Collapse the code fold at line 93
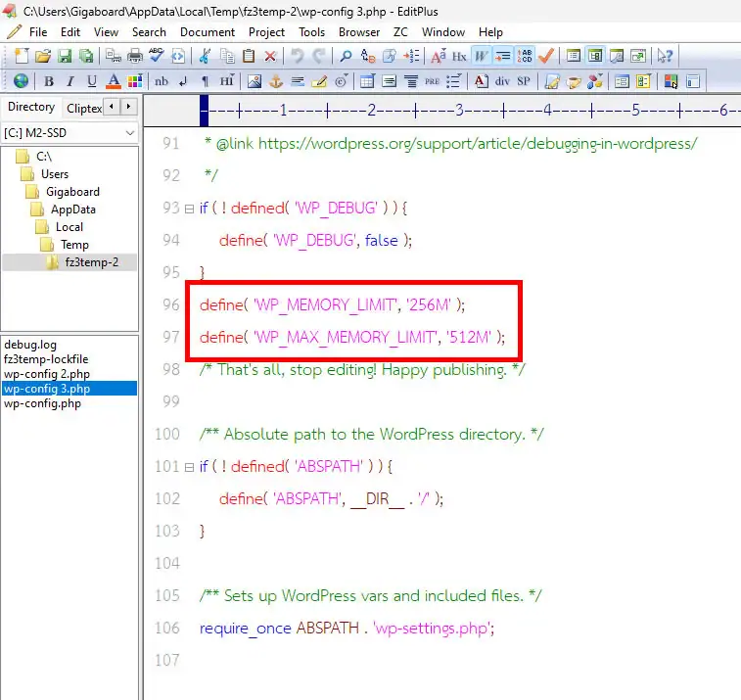The image size is (741, 700). click(x=189, y=209)
